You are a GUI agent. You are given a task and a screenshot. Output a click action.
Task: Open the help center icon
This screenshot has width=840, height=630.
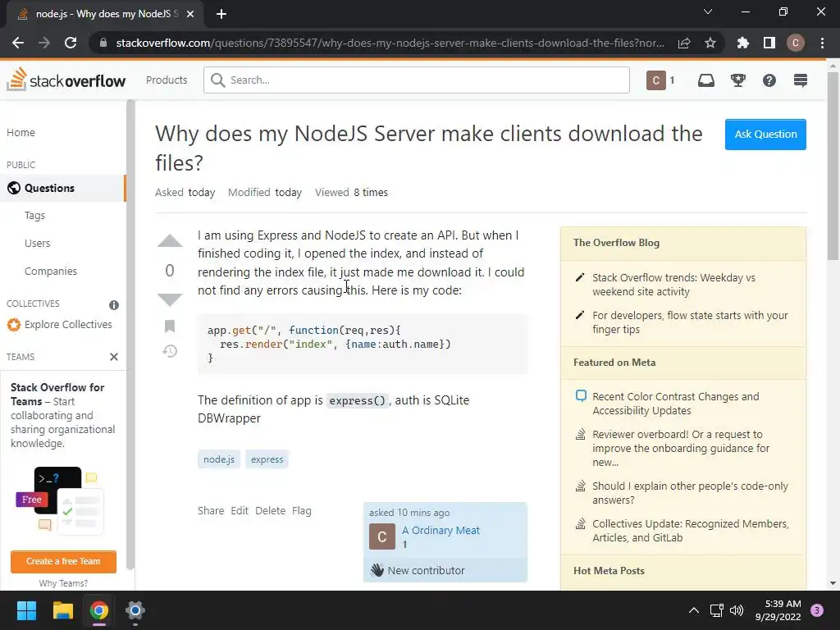pos(769,80)
